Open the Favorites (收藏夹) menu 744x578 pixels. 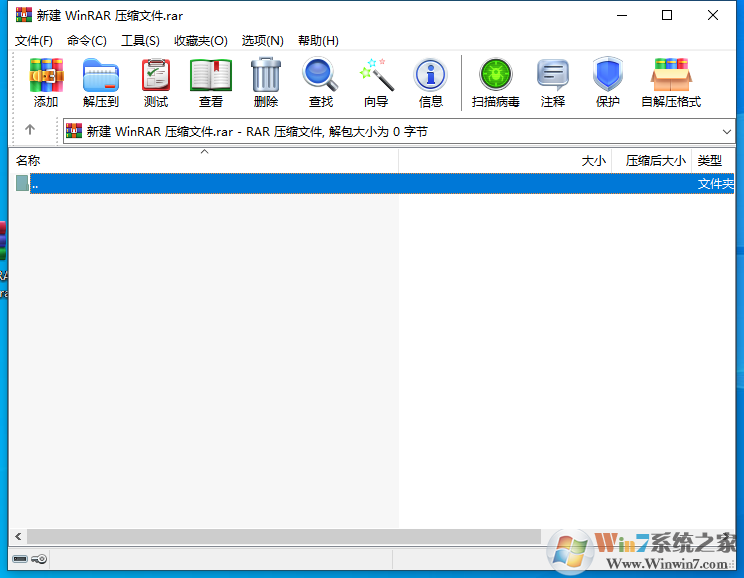(x=201, y=41)
